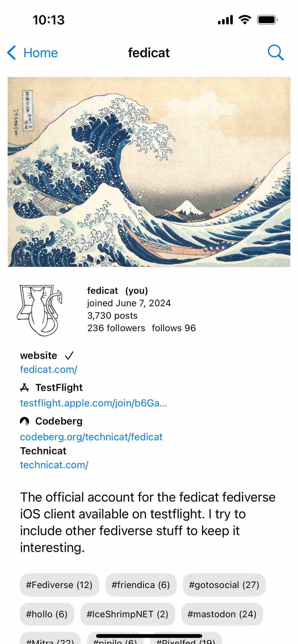Select the #Fediverse (12) hashtag chip
This screenshot has height=644, width=298.
59,585
